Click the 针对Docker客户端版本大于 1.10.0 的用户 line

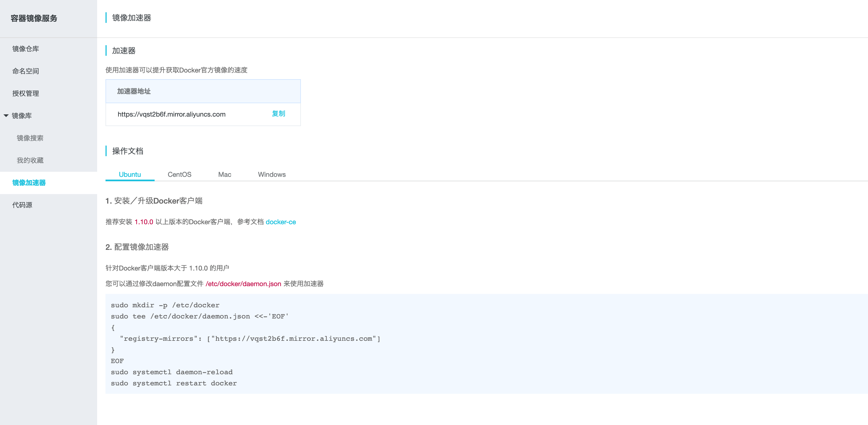(167, 268)
